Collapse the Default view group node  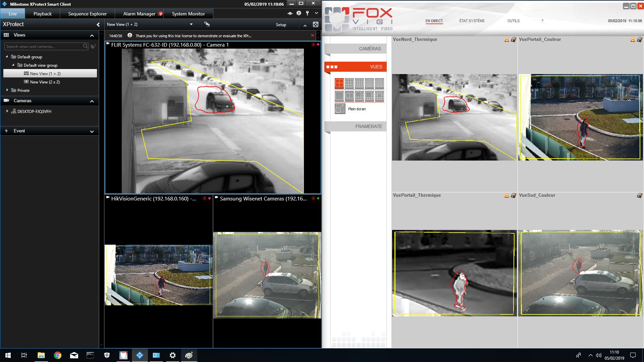[13, 65]
